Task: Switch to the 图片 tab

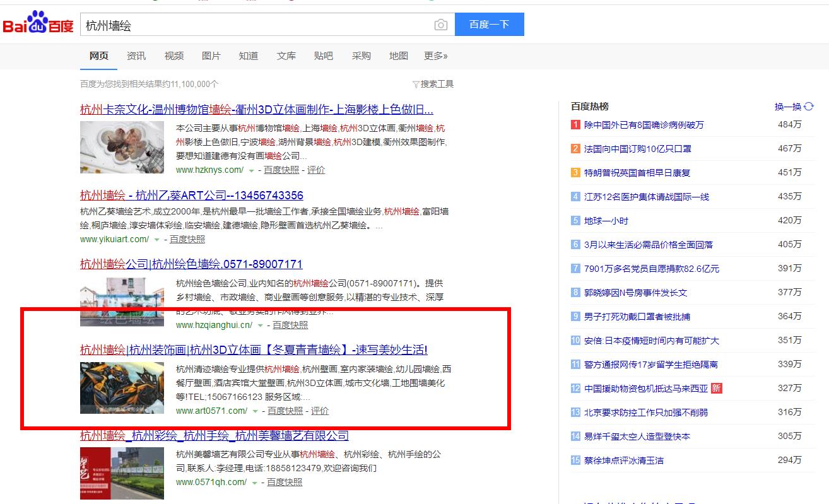Action: (x=211, y=56)
